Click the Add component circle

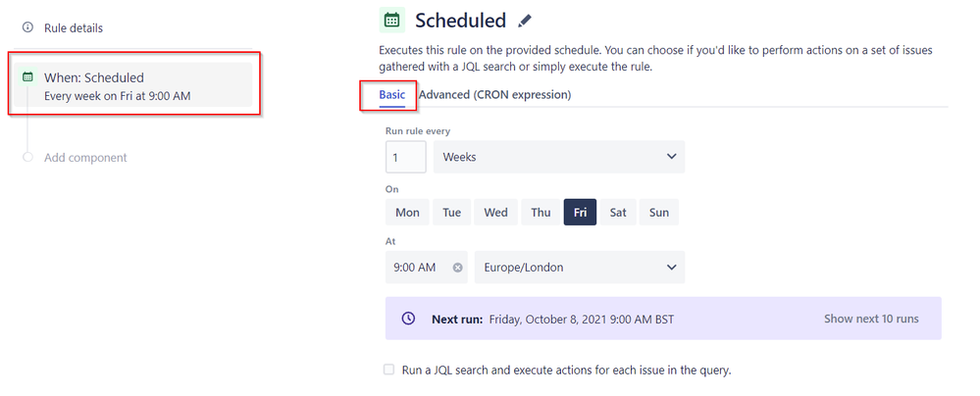[27, 157]
